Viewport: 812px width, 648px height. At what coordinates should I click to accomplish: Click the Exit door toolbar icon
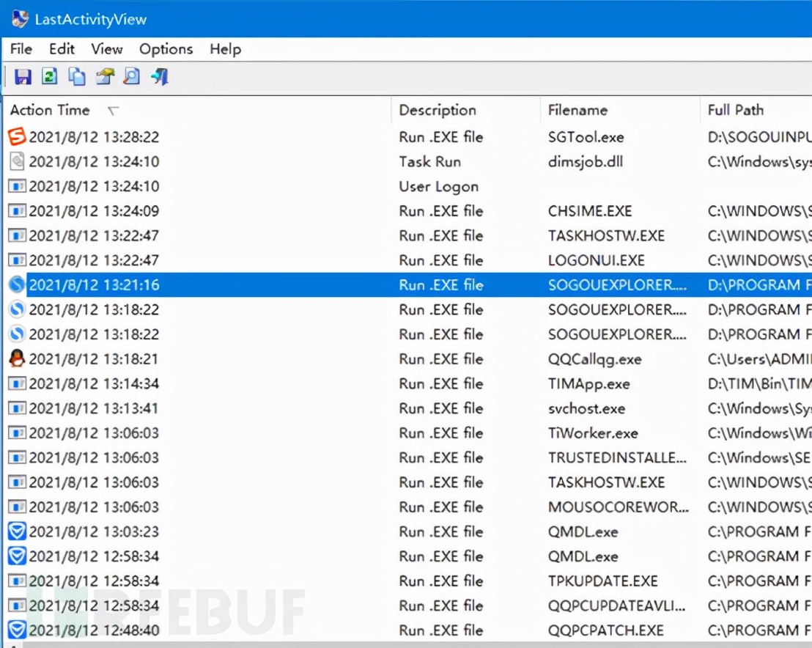(x=160, y=77)
